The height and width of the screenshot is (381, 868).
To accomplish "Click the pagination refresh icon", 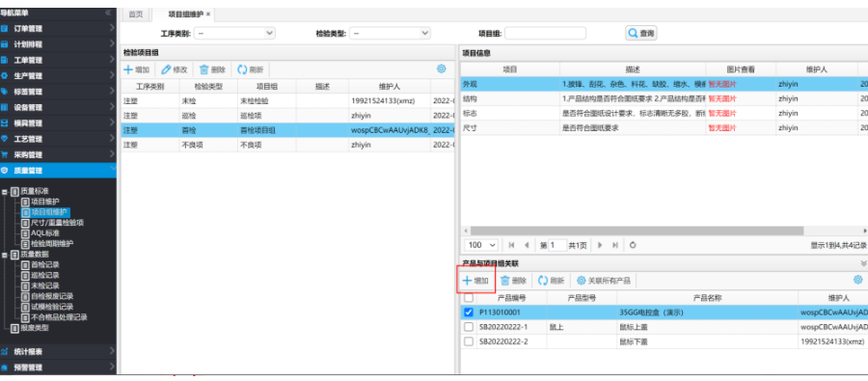I will click(633, 245).
